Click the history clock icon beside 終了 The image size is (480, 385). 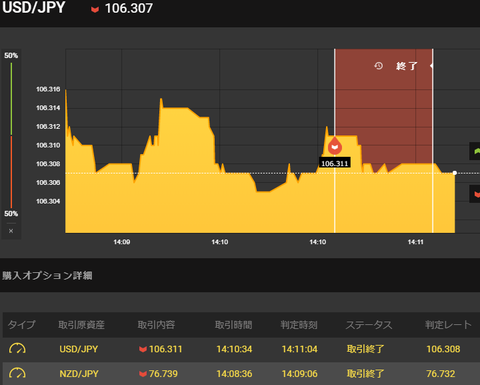(x=378, y=66)
